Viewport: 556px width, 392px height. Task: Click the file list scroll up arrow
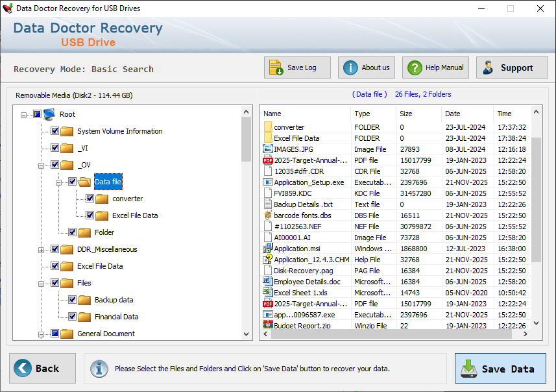coord(536,112)
